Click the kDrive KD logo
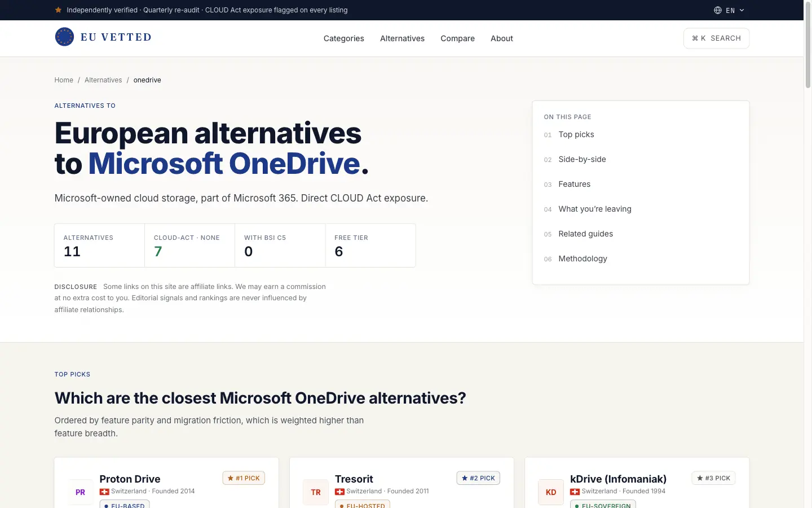The width and height of the screenshot is (812, 508). pos(551,492)
